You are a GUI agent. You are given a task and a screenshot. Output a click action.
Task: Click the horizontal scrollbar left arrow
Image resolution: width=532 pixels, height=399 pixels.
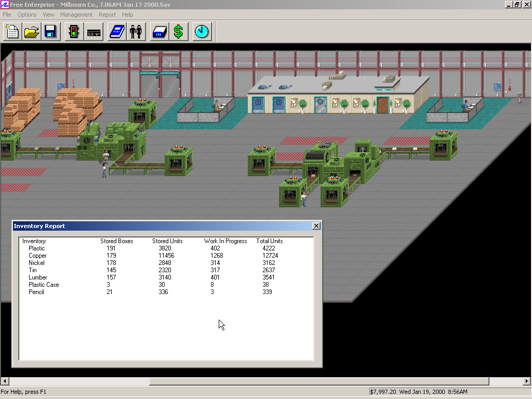pos(4,381)
